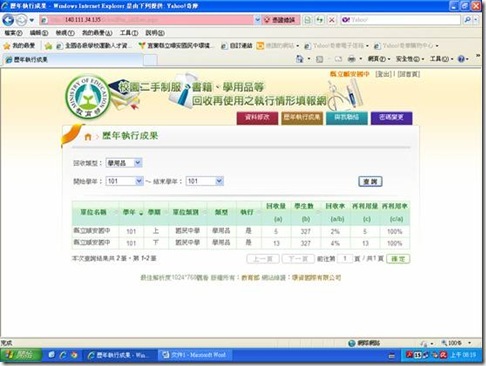
Task: Click the Ministry of Education round logo
Action: 88,97
